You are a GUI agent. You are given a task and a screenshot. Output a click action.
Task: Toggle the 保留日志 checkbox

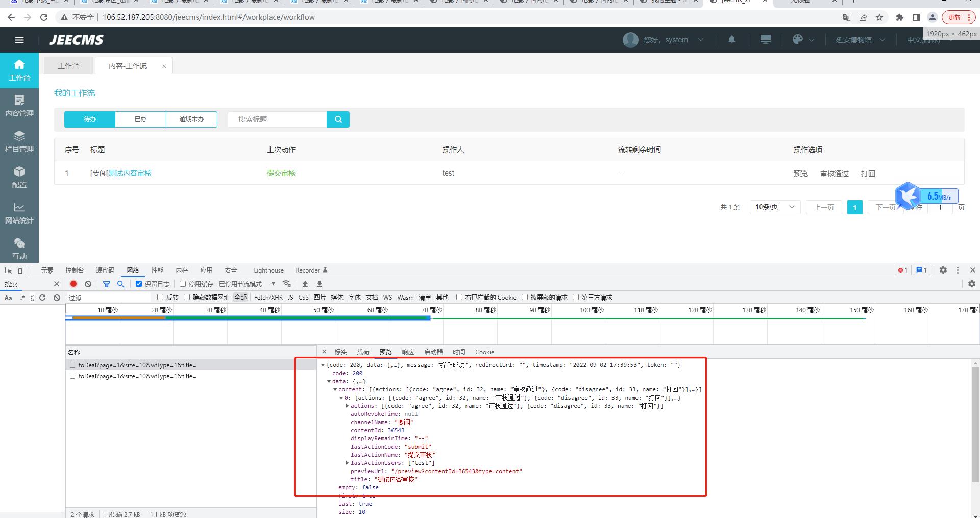[x=139, y=284]
